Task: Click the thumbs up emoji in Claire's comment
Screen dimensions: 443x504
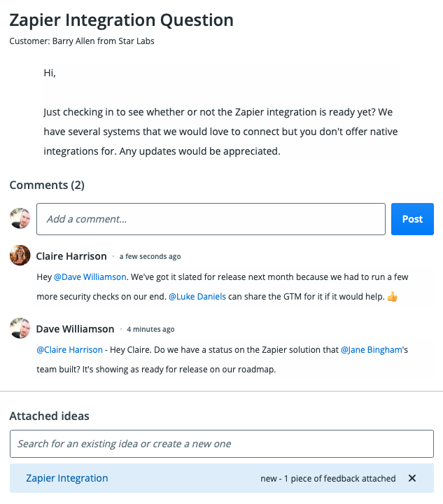Action: tap(392, 297)
